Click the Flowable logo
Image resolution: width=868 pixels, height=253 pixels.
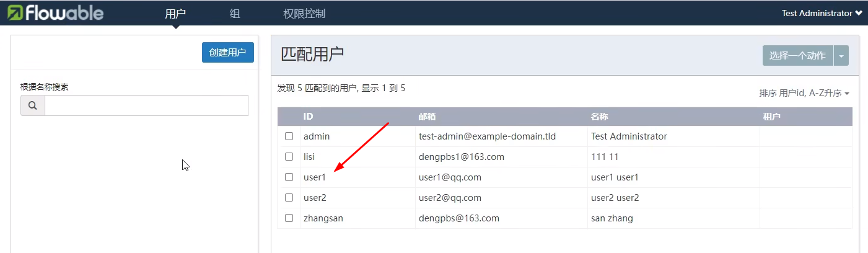[x=55, y=12]
